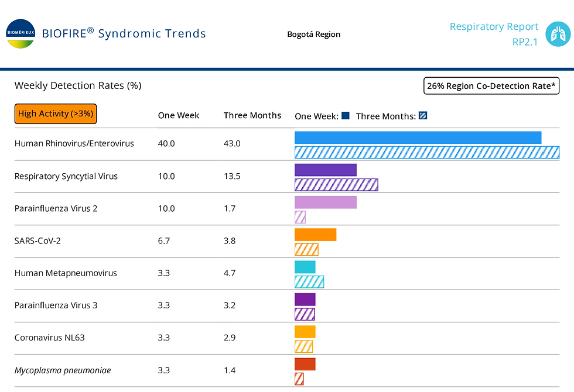The width and height of the screenshot is (574, 392).
Task: Click the Bogotá Region label
Action: pos(313,34)
